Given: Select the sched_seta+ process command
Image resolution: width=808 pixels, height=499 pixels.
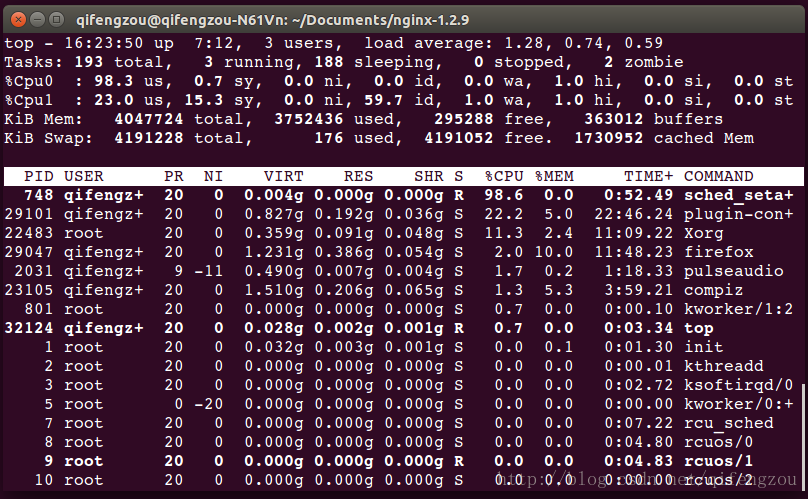Looking at the screenshot, I should point(738,195).
